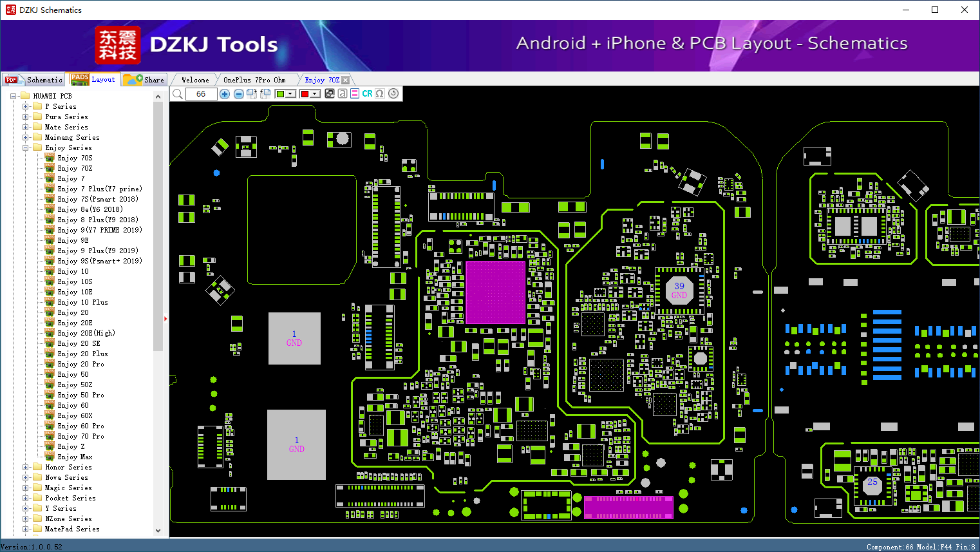Open the Welcome document tab

click(x=195, y=80)
